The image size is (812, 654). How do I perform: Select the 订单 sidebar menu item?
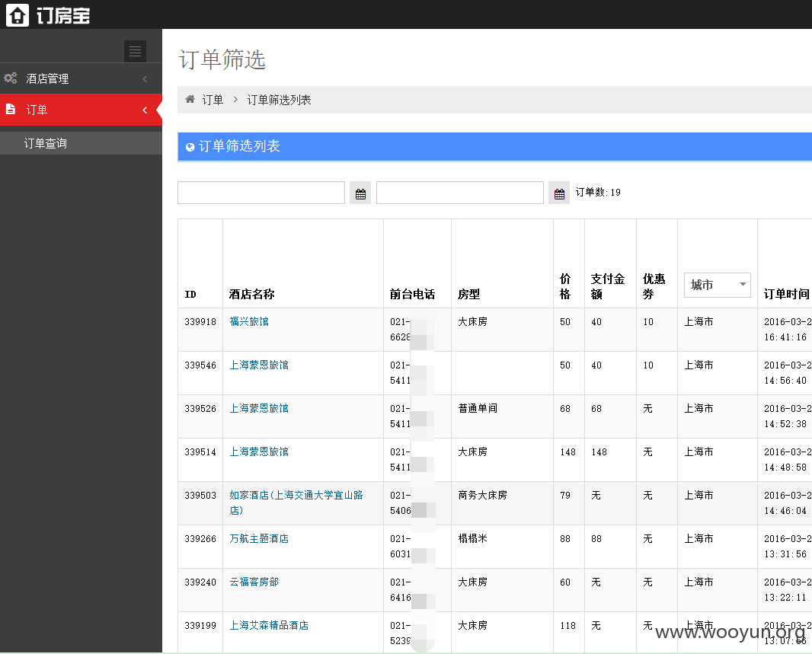(82, 110)
